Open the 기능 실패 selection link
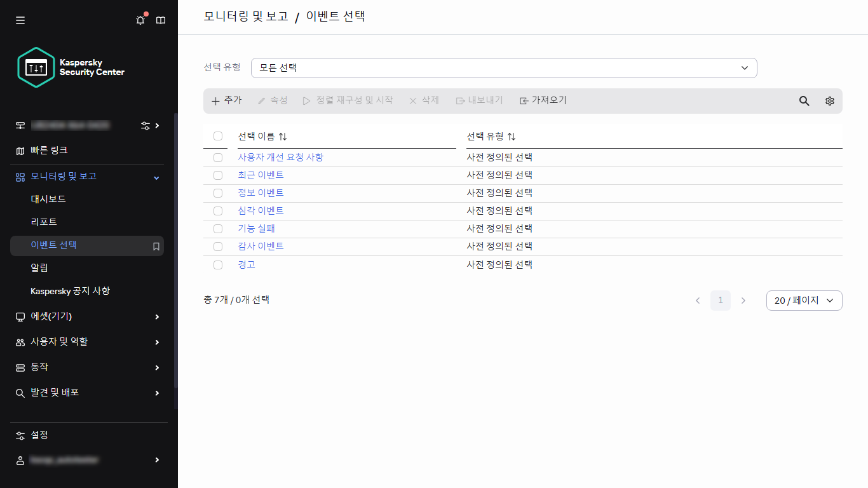Viewport: 868px width, 488px height. [256, 229]
